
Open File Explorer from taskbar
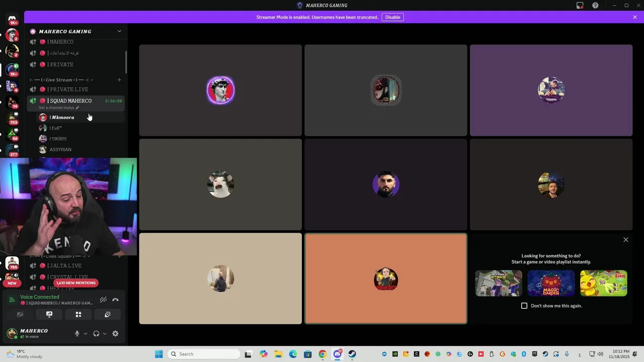coord(278,354)
